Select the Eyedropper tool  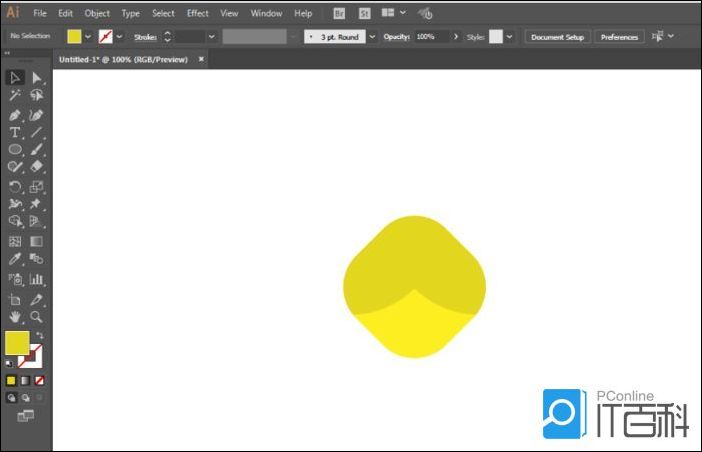(15, 259)
